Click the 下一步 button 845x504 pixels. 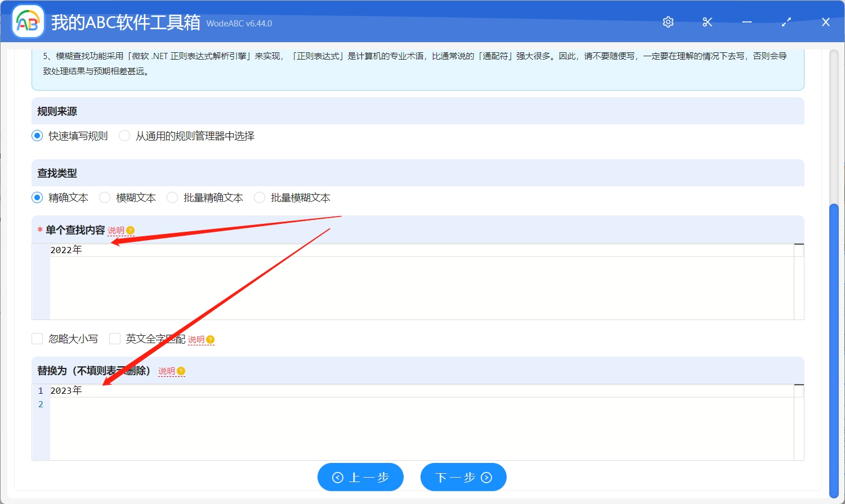pyautogui.click(x=463, y=477)
